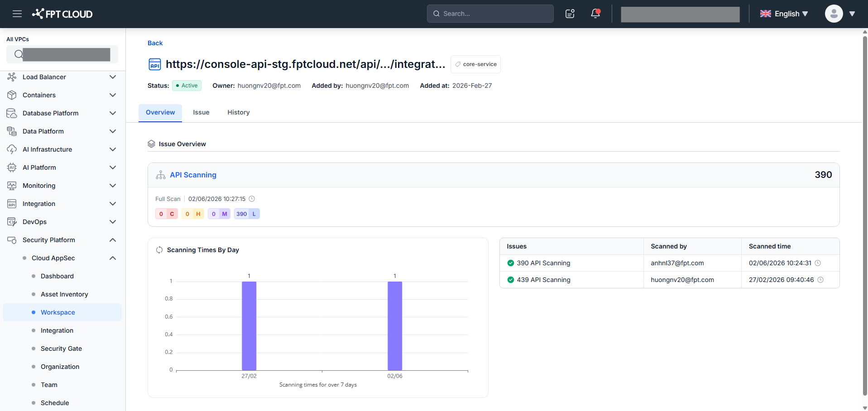Click the Active status badge
Screen dimensions: 868x411
point(187,86)
